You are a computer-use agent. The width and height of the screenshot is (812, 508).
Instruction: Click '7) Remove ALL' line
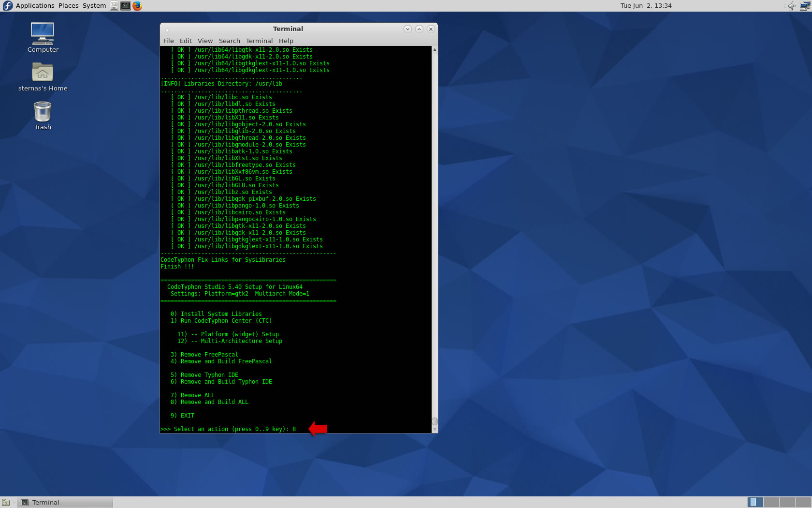pos(192,395)
